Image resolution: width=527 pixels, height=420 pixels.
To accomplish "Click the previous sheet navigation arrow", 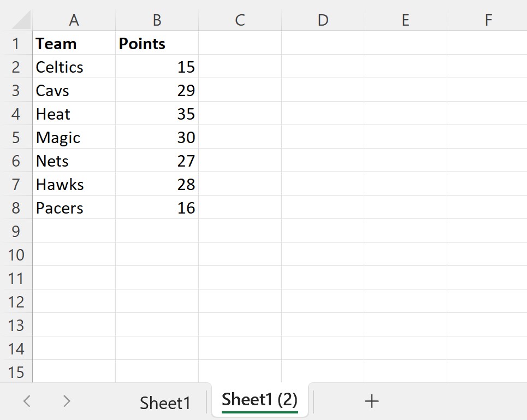I will (27, 401).
